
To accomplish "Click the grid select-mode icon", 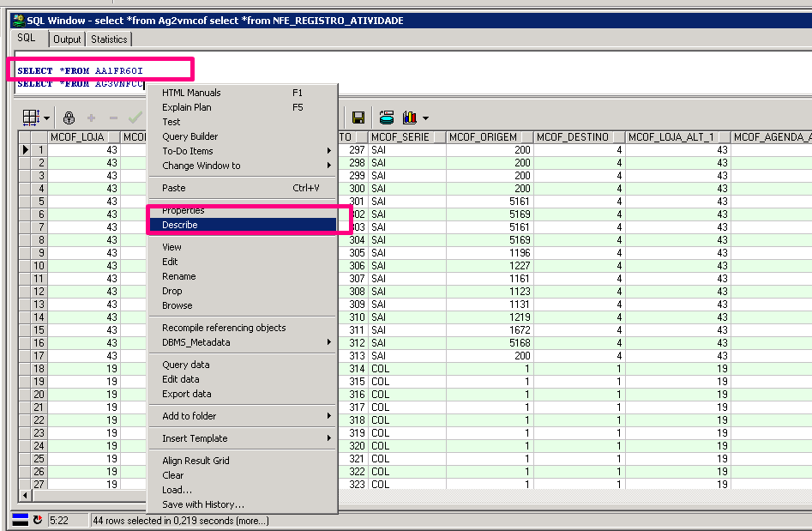I will coord(31,118).
